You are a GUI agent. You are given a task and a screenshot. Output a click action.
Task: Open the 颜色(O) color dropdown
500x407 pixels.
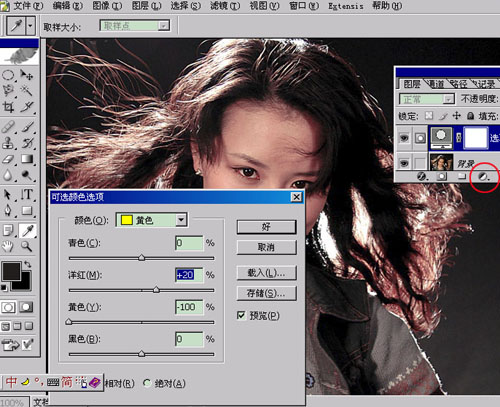(152, 220)
